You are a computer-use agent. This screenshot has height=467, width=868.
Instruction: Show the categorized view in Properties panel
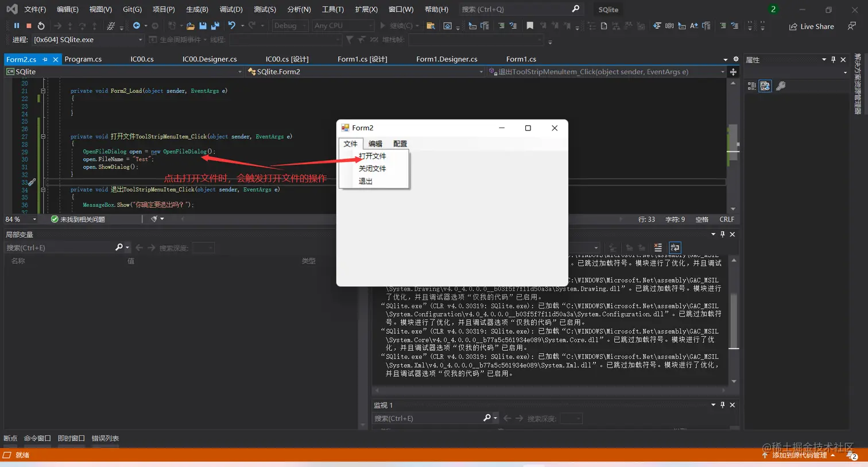[752, 86]
